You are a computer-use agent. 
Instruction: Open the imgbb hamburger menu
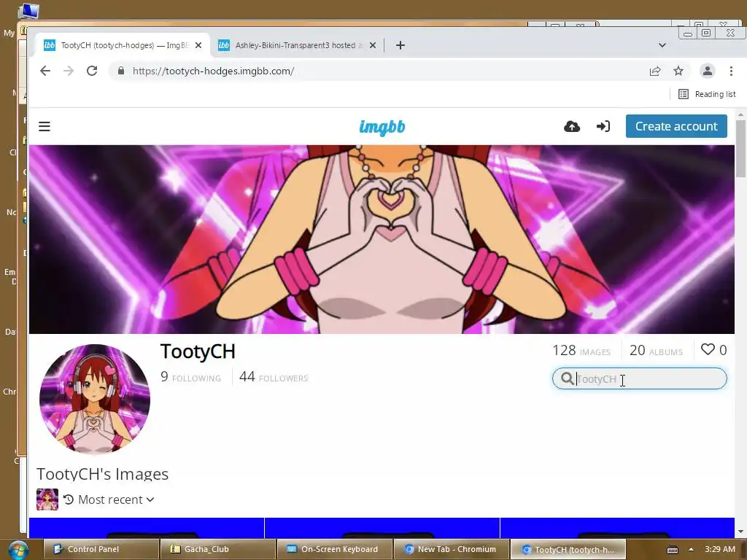(44, 126)
